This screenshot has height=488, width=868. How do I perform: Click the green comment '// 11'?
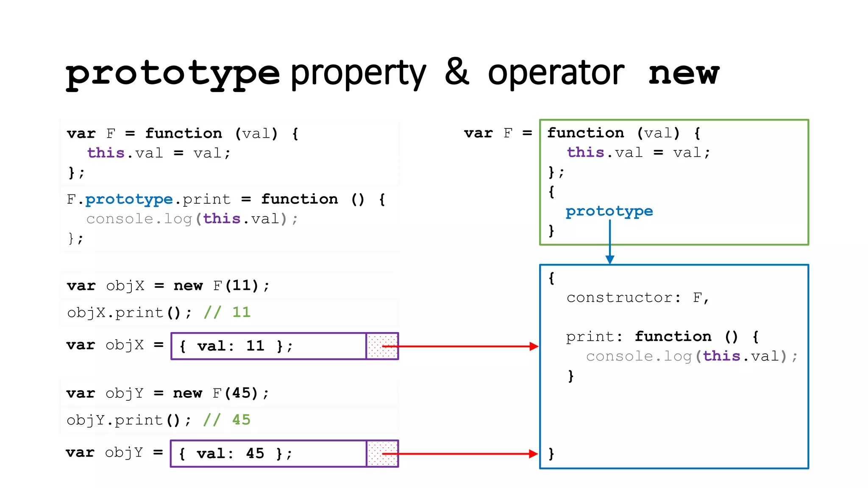227,313
